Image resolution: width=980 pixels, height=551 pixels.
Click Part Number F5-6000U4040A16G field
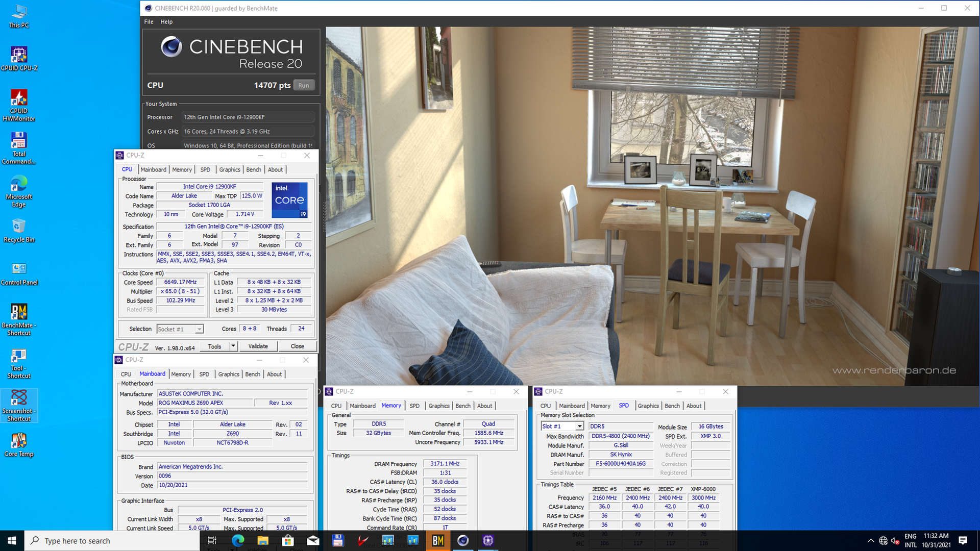coord(621,464)
